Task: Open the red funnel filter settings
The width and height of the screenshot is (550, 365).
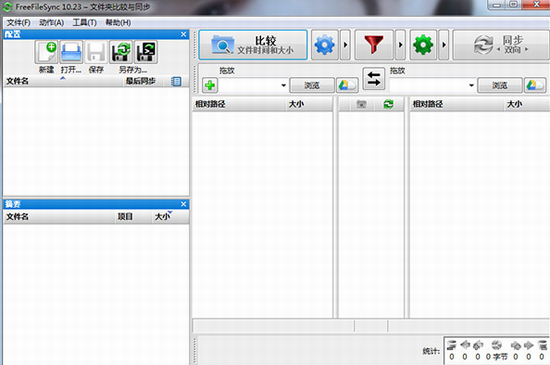Action: point(374,45)
